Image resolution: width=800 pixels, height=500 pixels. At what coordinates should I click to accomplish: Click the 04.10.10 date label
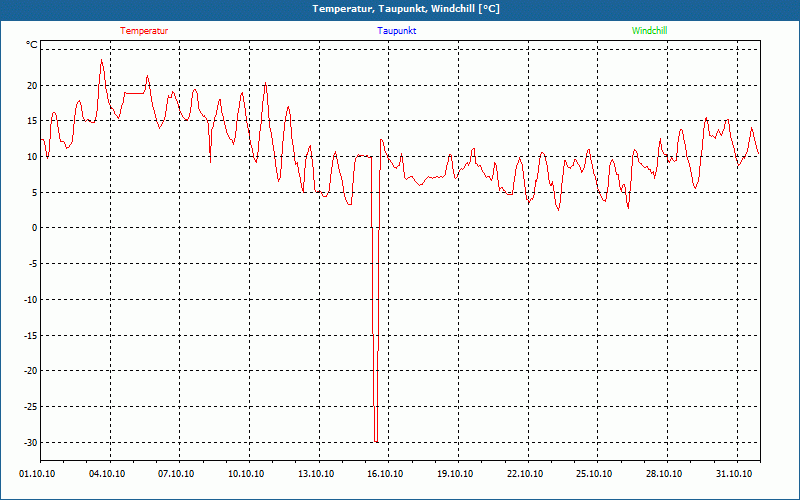point(107,474)
